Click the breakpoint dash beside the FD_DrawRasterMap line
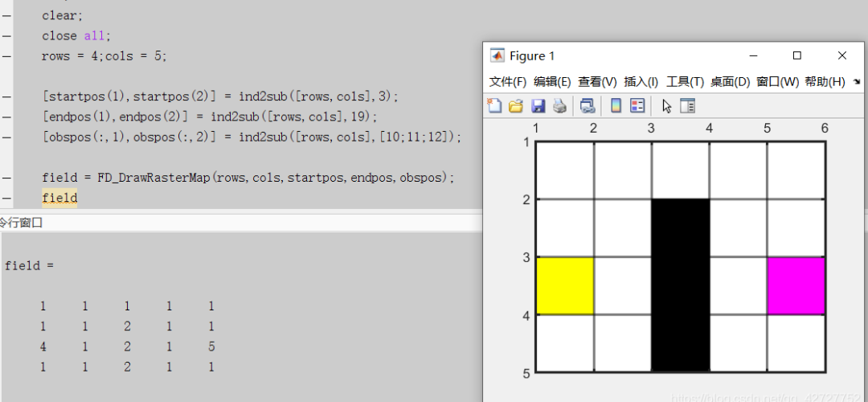868x402 pixels. [6, 178]
